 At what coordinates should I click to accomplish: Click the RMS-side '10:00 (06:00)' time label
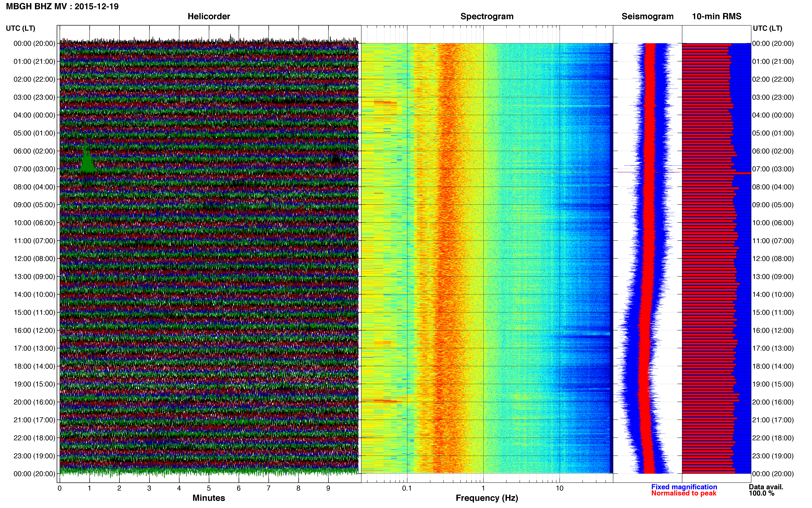pos(773,223)
